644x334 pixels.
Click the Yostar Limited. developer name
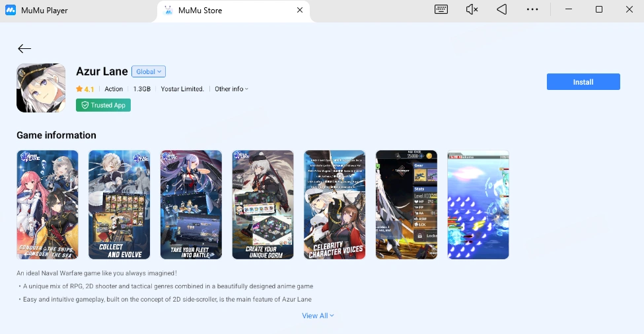click(182, 89)
